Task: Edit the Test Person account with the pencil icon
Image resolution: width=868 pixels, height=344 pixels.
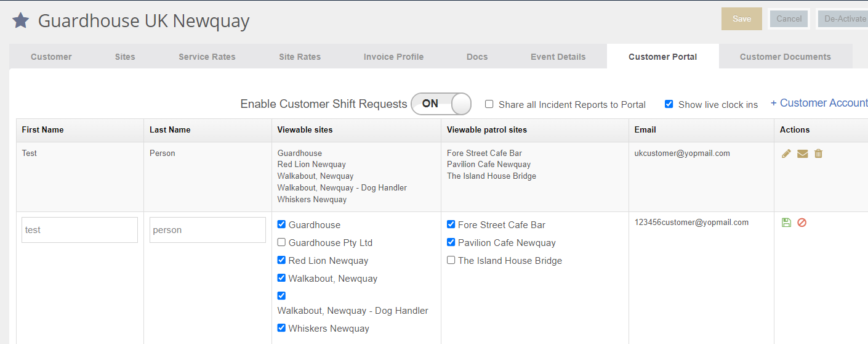Action: point(786,154)
